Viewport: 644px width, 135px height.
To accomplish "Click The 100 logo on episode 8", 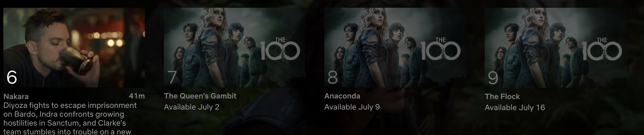I will pyautogui.click(x=441, y=49).
